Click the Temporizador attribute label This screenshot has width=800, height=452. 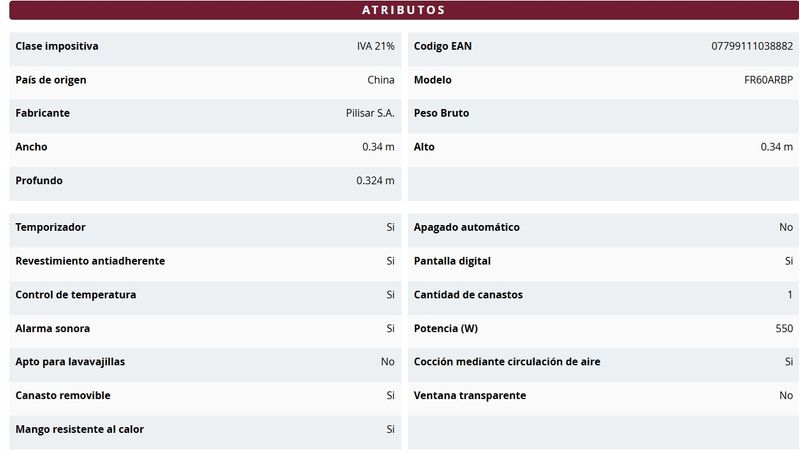click(51, 228)
